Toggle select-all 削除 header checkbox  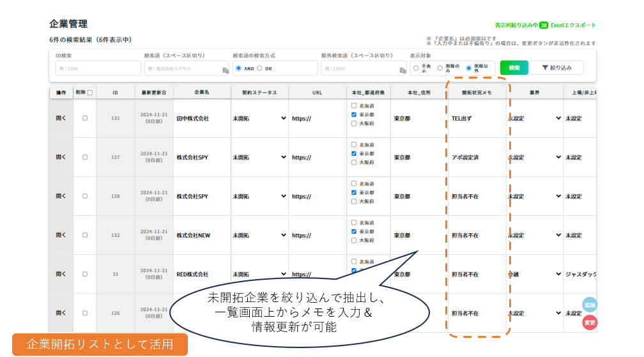(90, 93)
